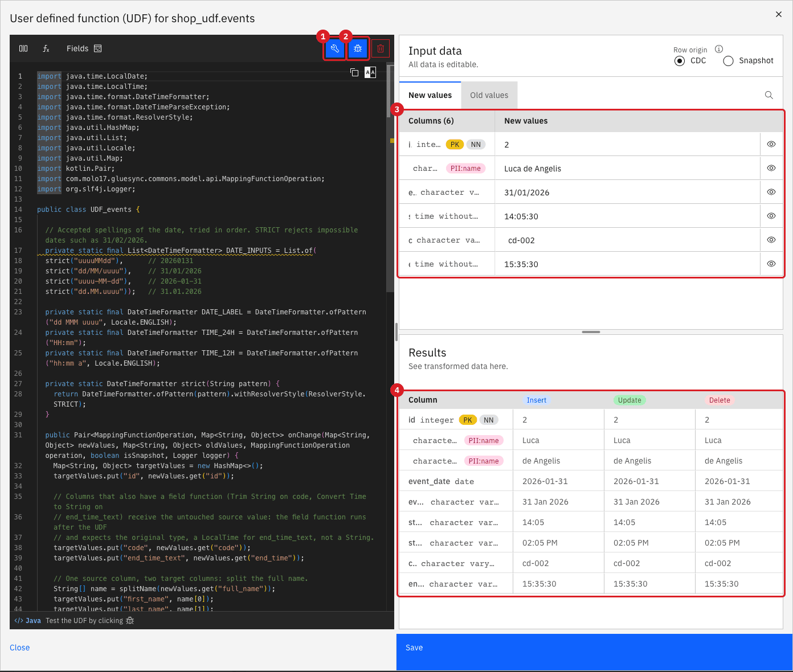
Task: Toggle visibility for Luca de Angelis row
Action: point(771,168)
